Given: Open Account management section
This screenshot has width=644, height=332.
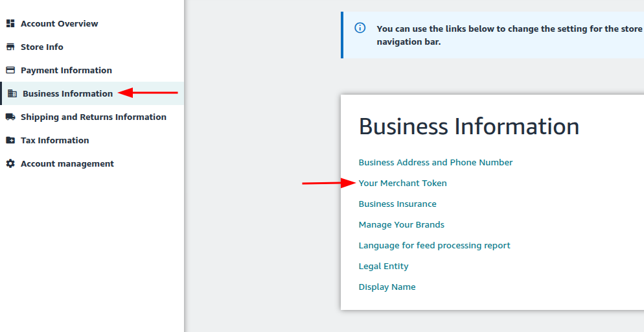Looking at the screenshot, I should [x=67, y=163].
